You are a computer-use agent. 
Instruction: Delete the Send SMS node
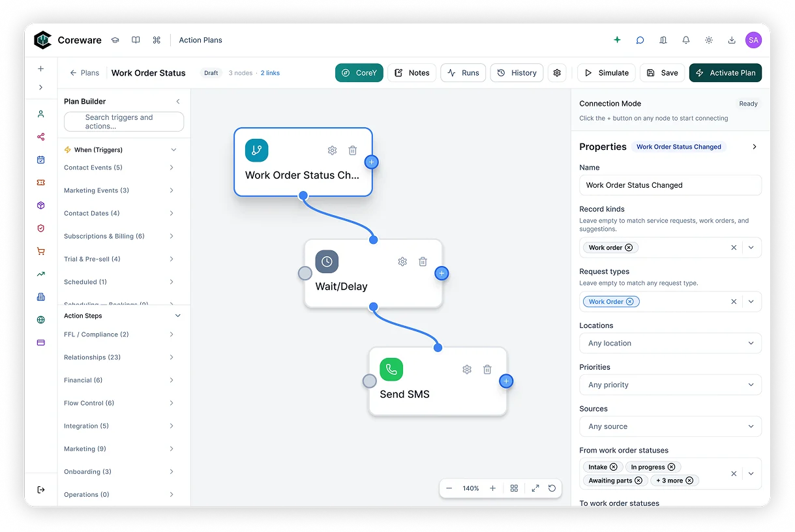click(x=487, y=370)
